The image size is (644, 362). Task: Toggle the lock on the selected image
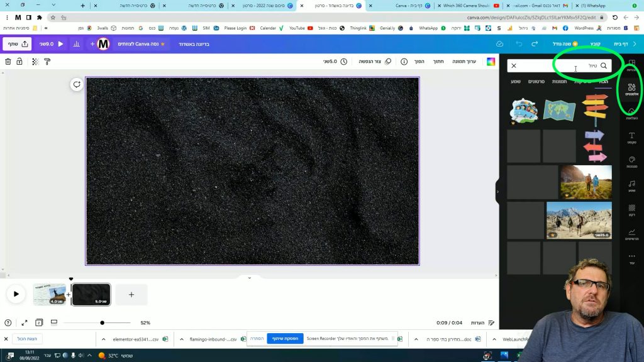pos(19,62)
